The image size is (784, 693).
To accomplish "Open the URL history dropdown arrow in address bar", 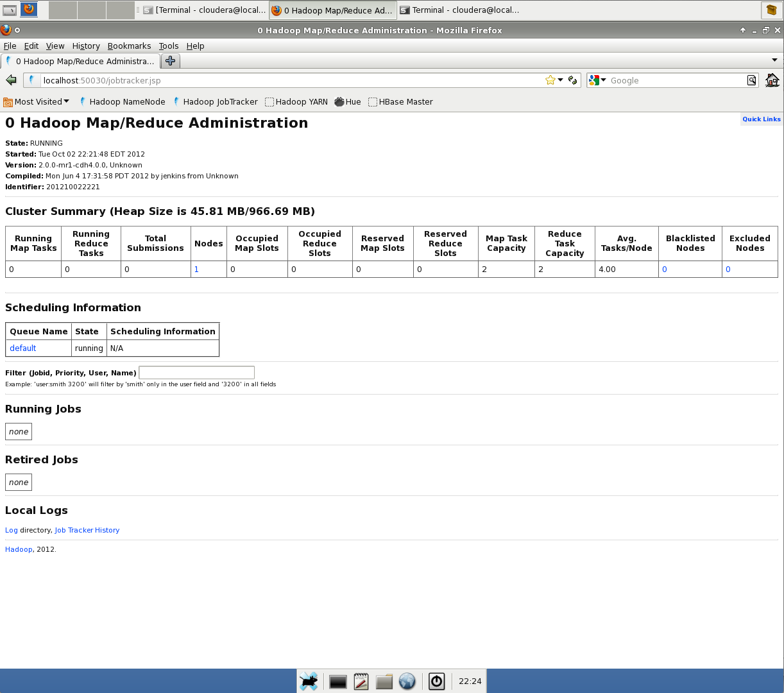I will pyautogui.click(x=561, y=80).
